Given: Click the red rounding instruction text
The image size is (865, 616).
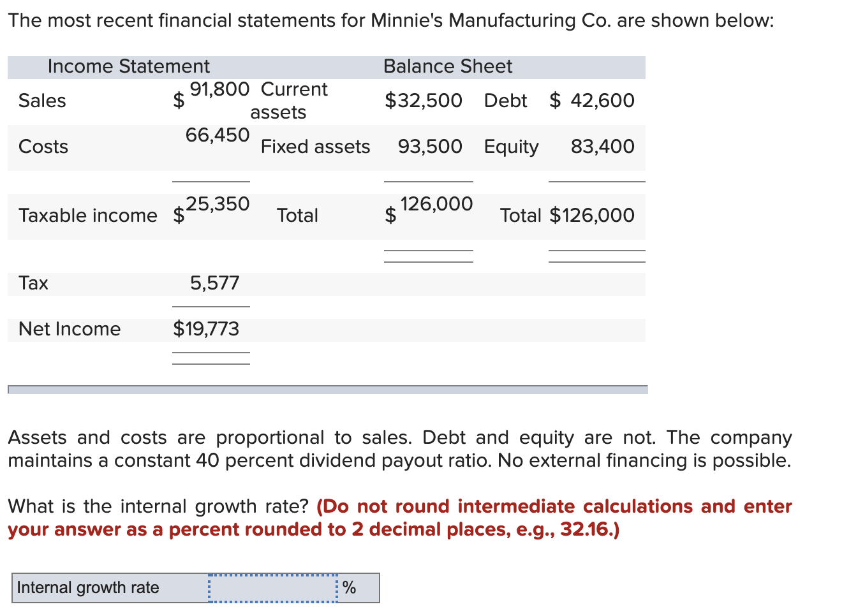Looking at the screenshot, I should click(x=400, y=518).
